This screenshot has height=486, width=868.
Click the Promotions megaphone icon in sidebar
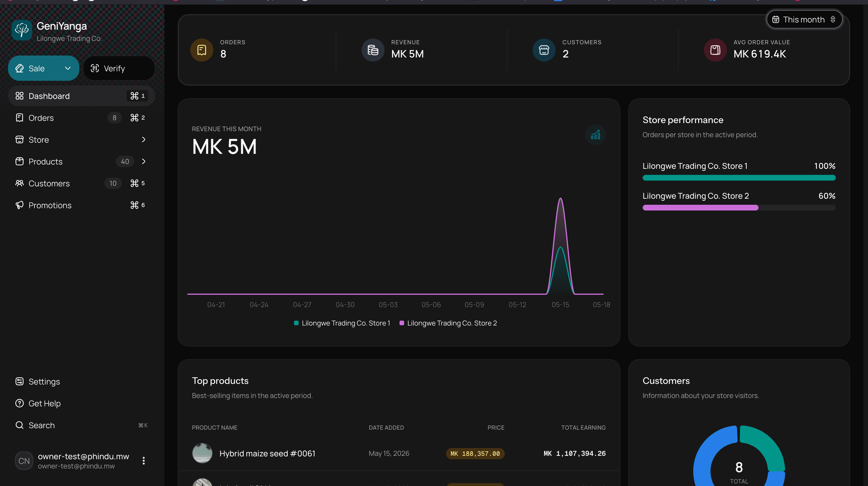20,205
